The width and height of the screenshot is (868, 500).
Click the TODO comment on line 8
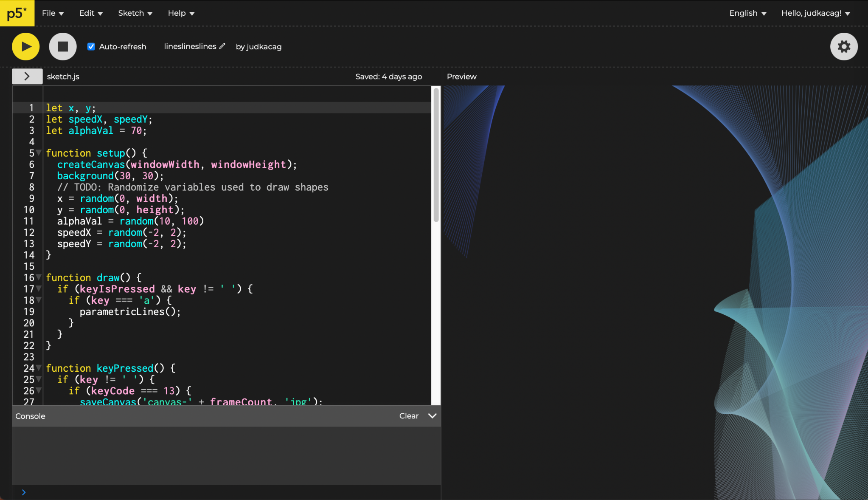tap(193, 187)
